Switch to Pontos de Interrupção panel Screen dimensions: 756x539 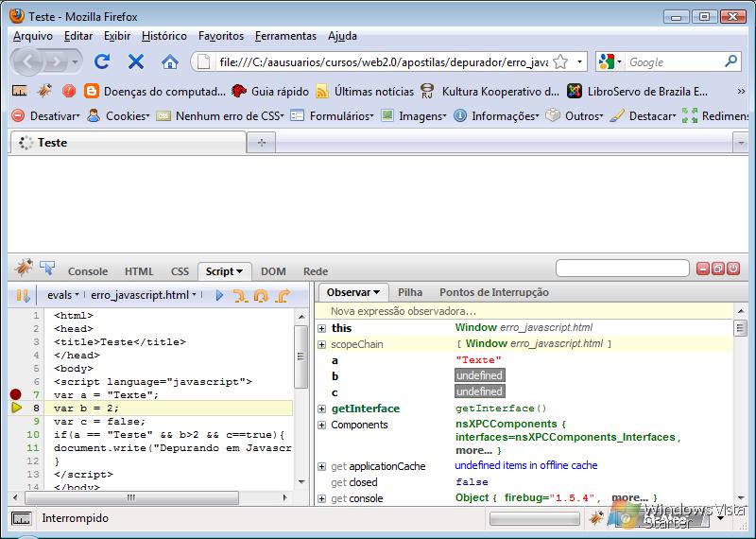click(493, 292)
